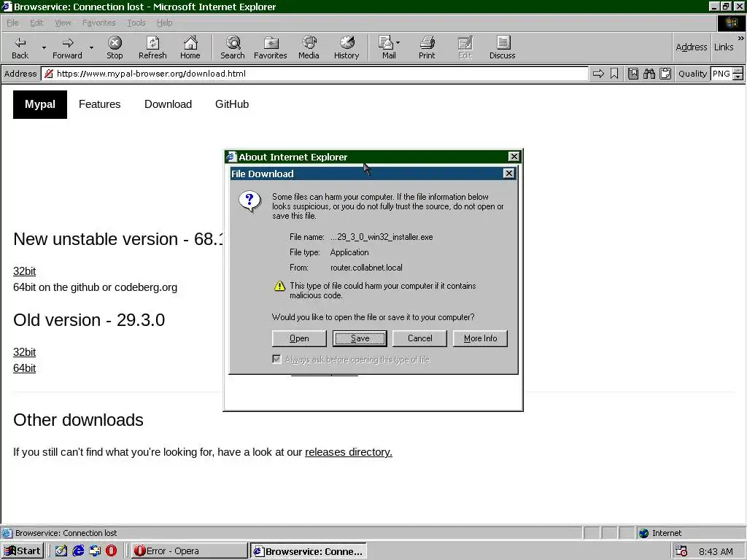Click the Forward toolbar button
The height and width of the screenshot is (560, 747).
(67, 47)
